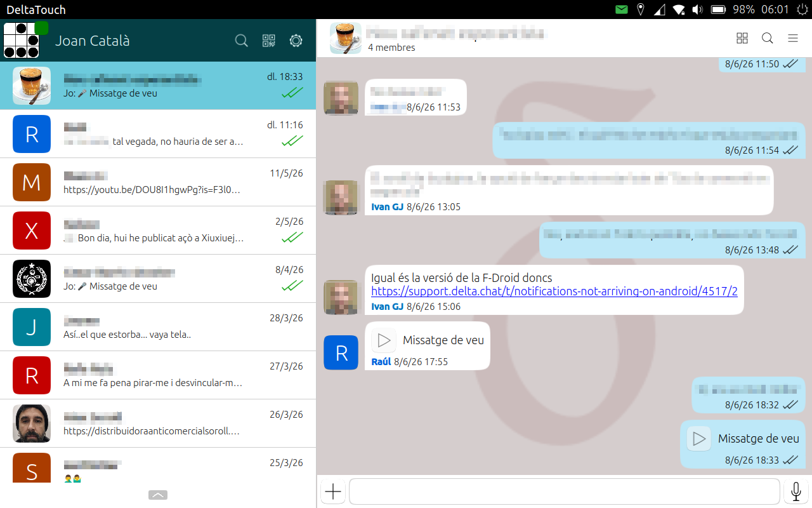
Task: Search inside the current chat
Action: tap(768, 38)
